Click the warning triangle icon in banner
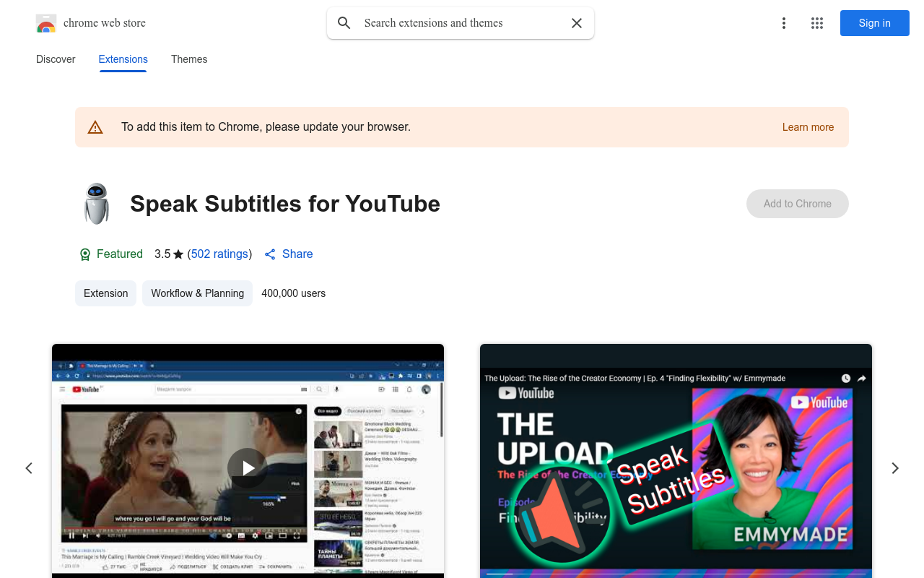 tap(95, 127)
